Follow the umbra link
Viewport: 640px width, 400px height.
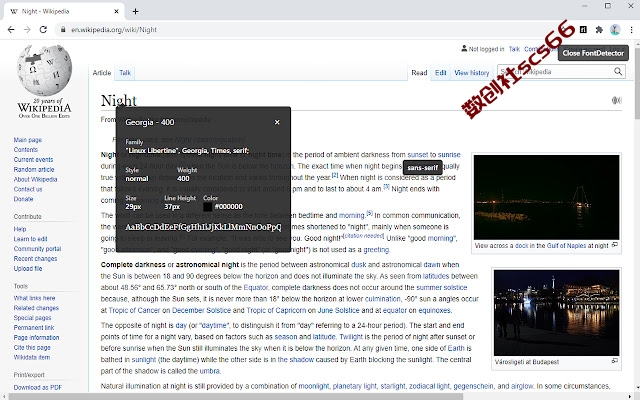point(209,371)
